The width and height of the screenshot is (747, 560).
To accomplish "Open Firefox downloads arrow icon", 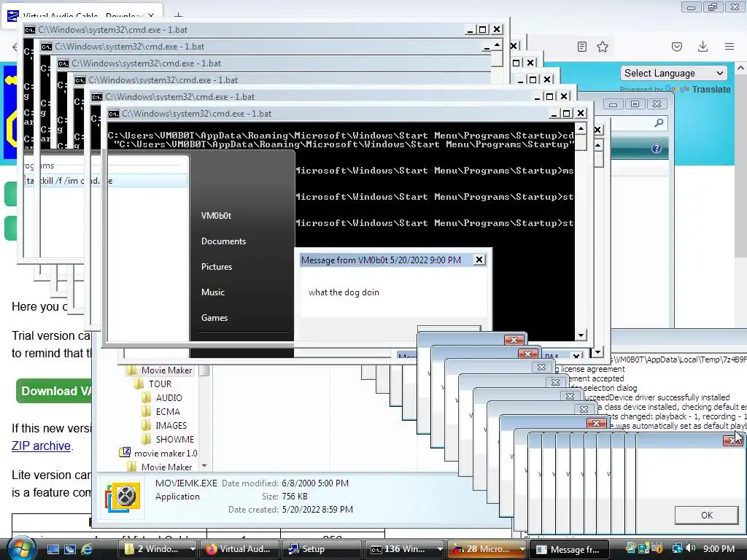I will (703, 47).
